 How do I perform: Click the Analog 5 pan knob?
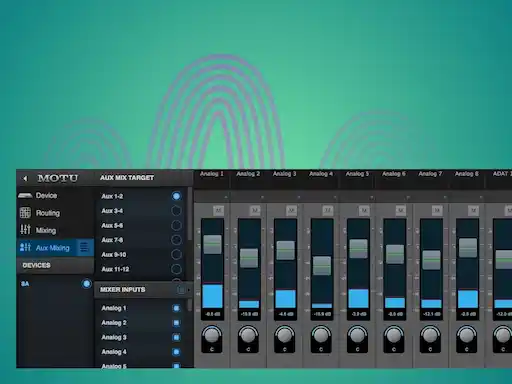pyautogui.click(x=357, y=336)
